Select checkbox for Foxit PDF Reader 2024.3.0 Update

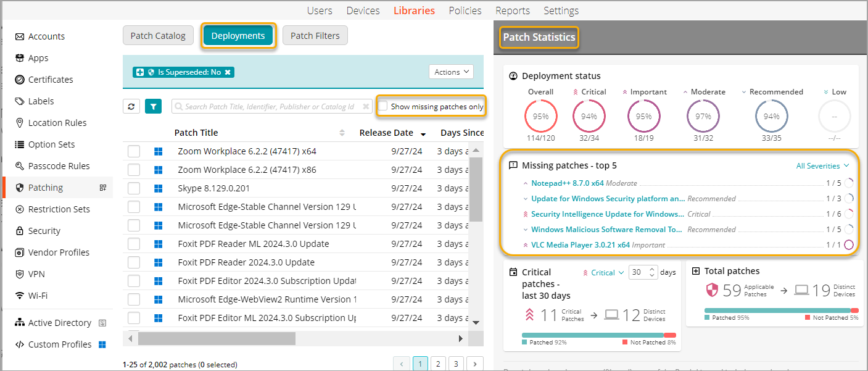[134, 262]
